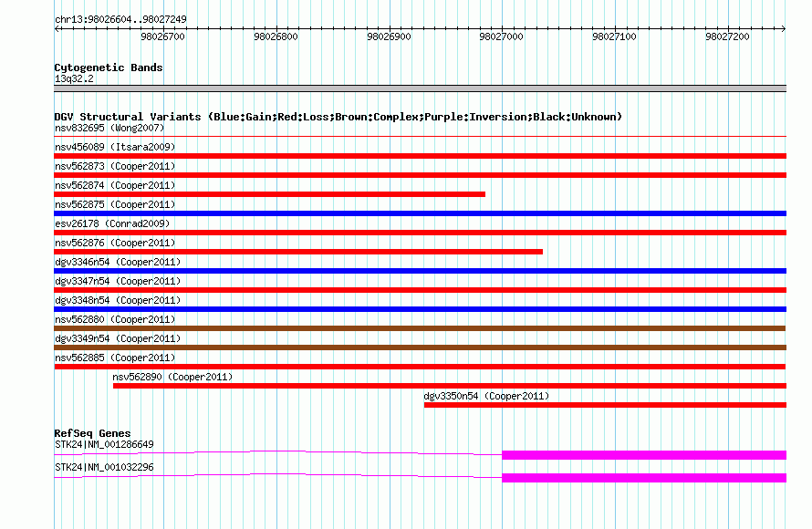Screen dimensions: 812x529
Task: Select the nsv562885 red bar
Action: pyautogui.click(x=420, y=367)
